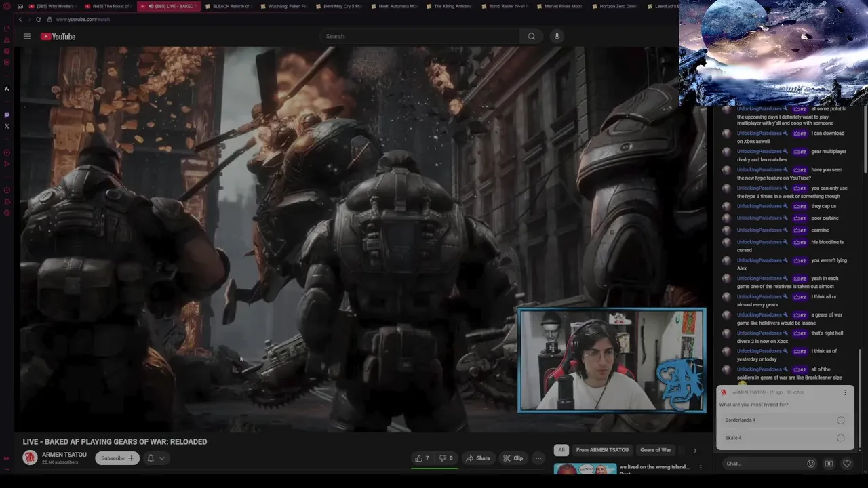Open more actions ellipsis below the video
The image size is (868, 488).
coord(538,458)
